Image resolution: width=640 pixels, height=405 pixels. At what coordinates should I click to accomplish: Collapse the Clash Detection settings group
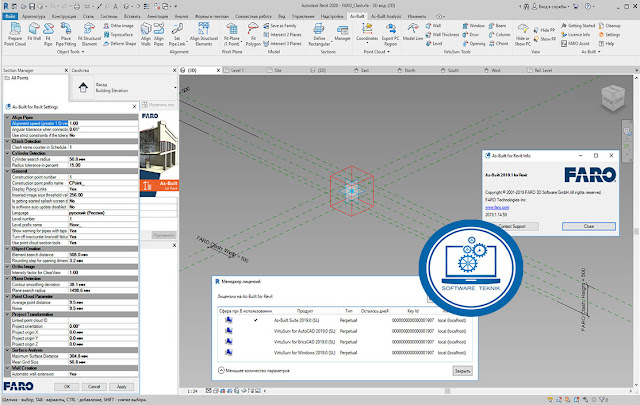[7, 141]
